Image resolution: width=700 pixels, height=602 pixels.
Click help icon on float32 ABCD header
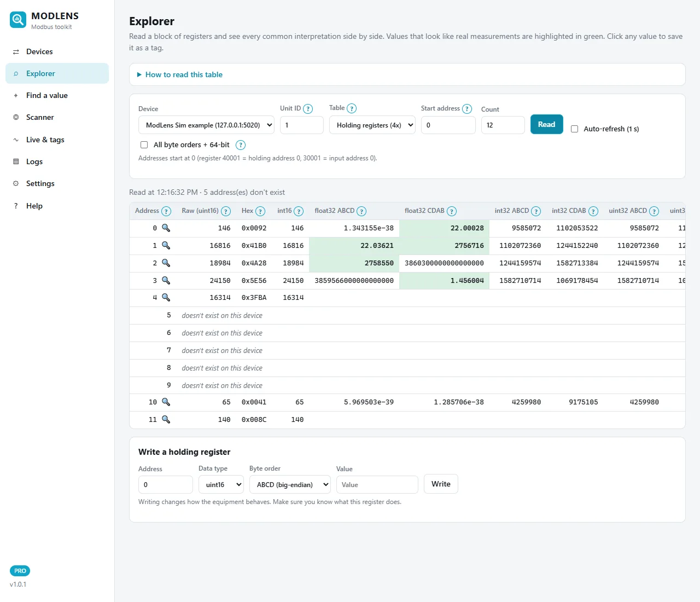[361, 211]
